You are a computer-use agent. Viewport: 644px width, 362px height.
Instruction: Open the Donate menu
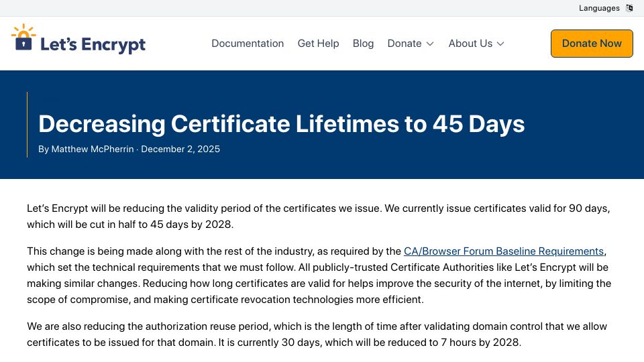(405, 44)
